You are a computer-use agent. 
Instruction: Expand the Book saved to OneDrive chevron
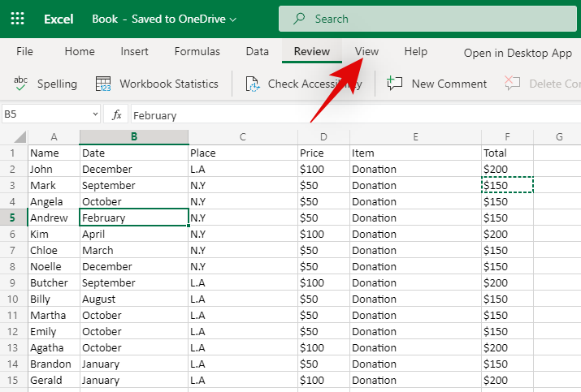point(234,19)
